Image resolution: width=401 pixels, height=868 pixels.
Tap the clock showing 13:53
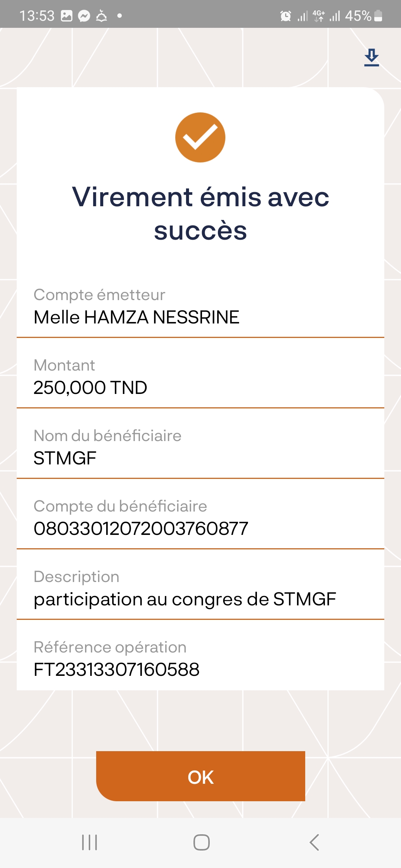37,16
